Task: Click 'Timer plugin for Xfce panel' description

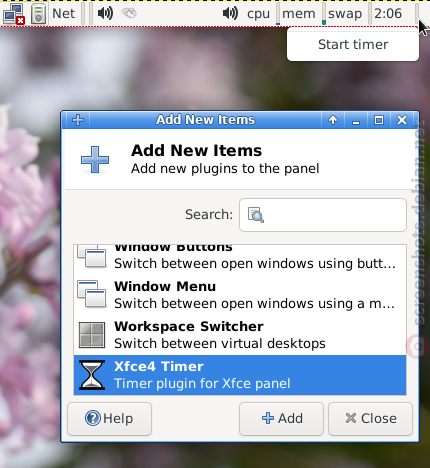Action: [202, 384]
